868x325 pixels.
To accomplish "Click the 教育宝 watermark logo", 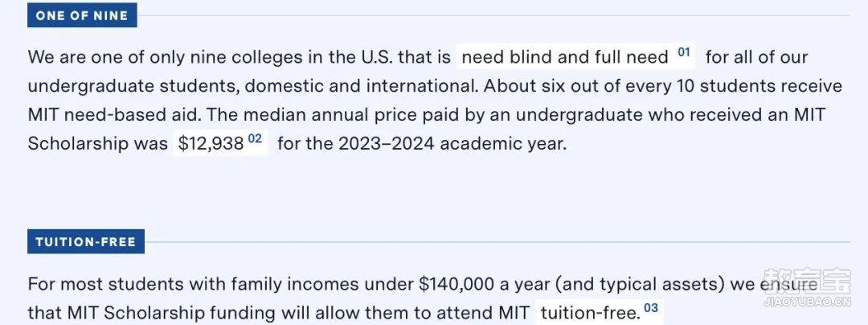I will tap(807, 282).
